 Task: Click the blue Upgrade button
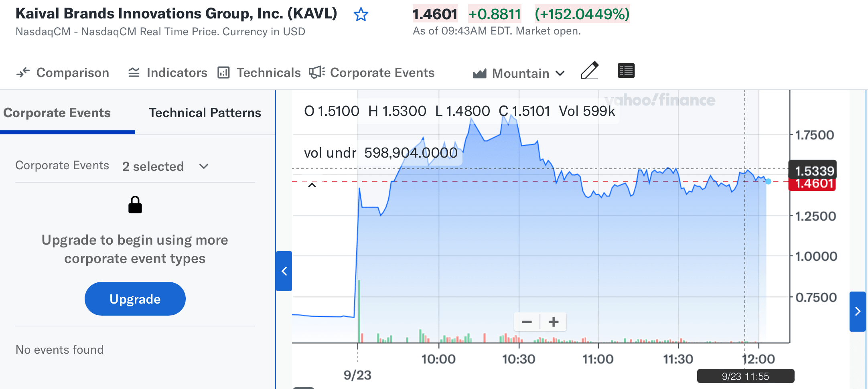click(135, 299)
